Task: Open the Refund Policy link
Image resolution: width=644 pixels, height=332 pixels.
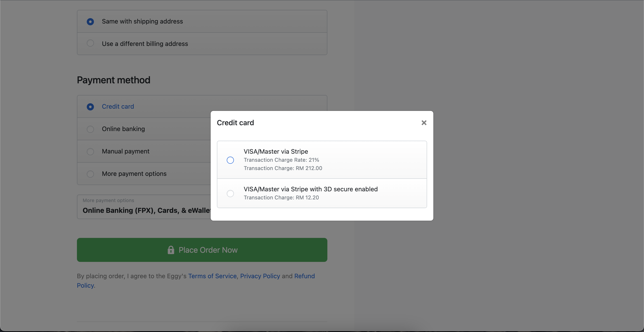Action: coord(304,276)
